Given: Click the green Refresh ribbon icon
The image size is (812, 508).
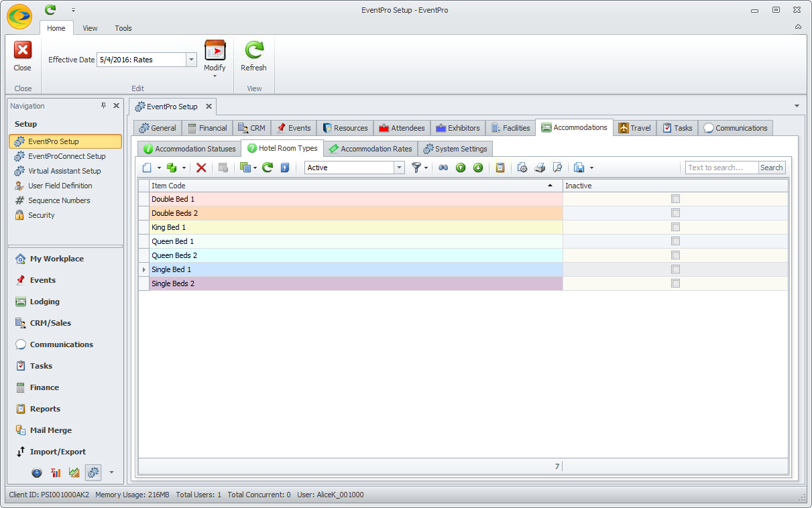Looking at the screenshot, I should click(x=253, y=50).
